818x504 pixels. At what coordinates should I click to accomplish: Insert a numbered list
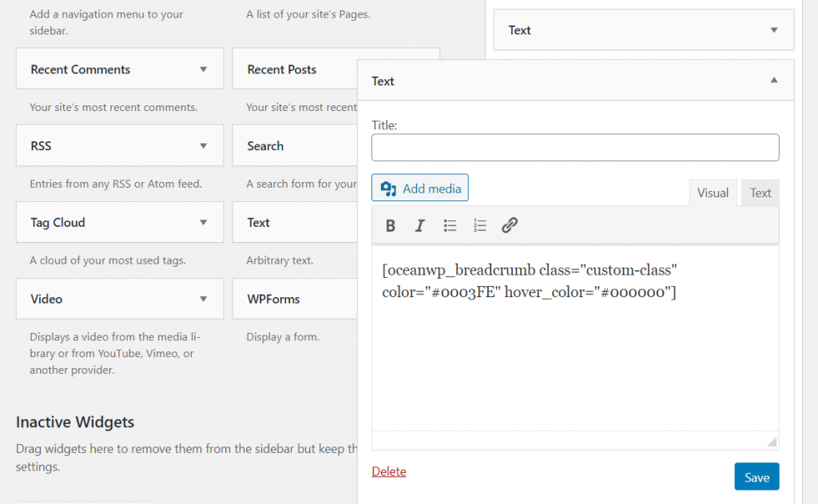pos(479,225)
